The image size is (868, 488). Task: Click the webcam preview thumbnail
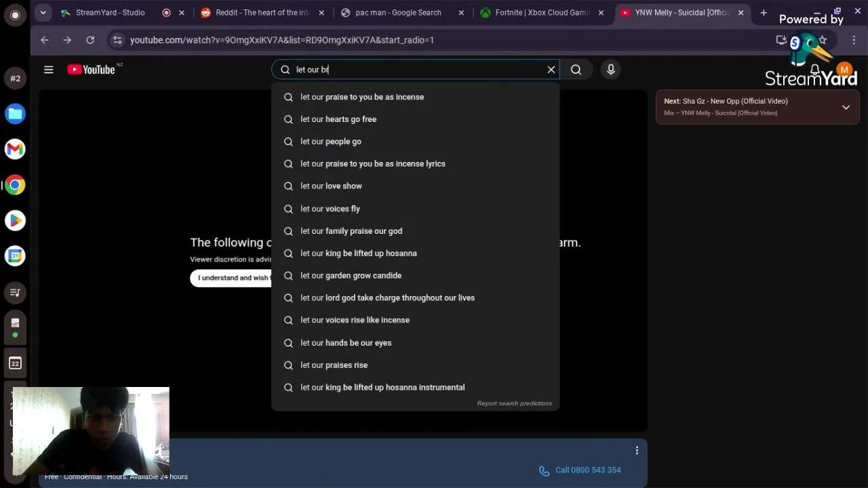(x=91, y=431)
